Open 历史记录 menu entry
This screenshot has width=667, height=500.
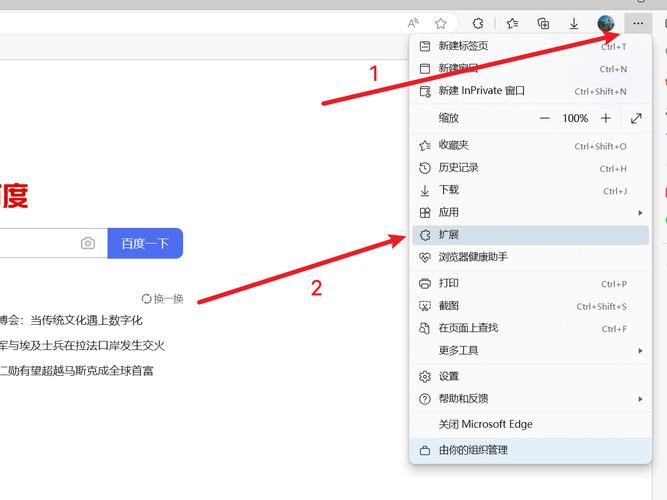click(x=530, y=168)
